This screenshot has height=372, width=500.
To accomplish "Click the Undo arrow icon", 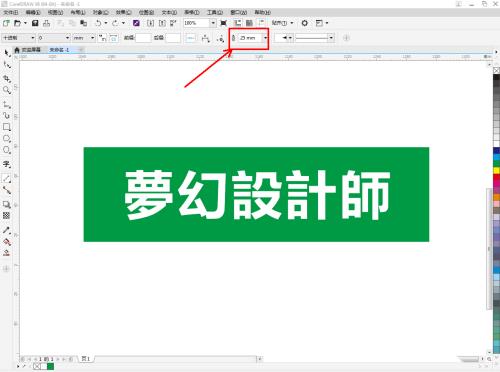I will tap(98, 23).
